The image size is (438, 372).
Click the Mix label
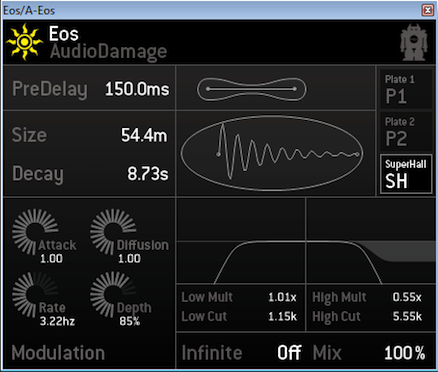(327, 353)
